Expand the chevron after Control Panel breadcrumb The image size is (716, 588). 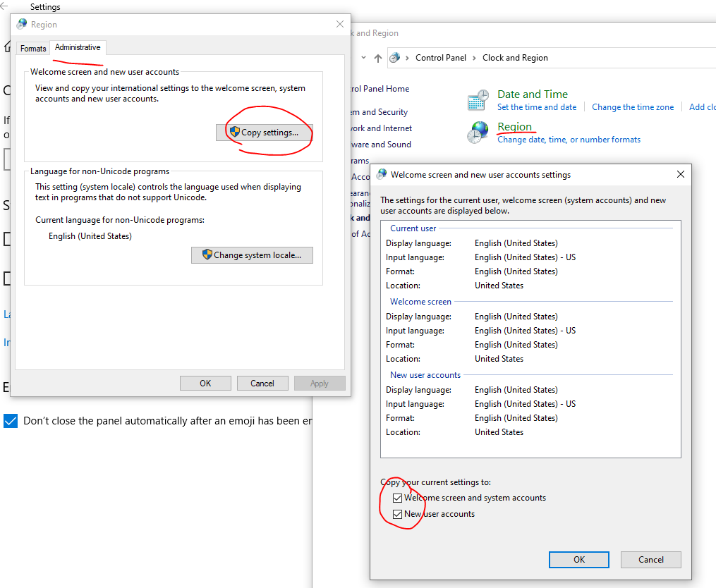click(474, 58)
